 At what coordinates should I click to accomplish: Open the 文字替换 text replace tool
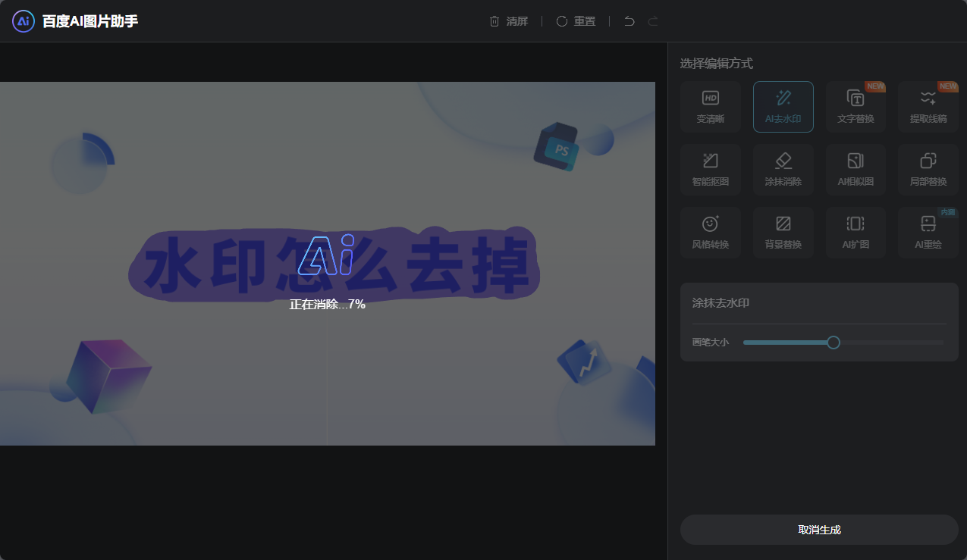(x=855, y=106)
